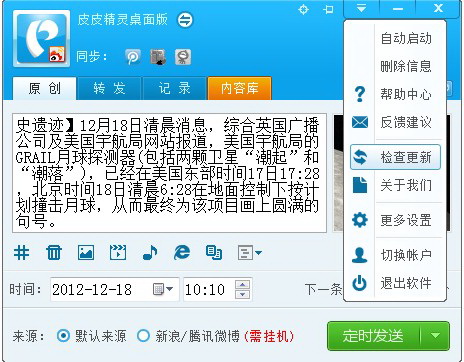The image size is (464, 362).
Task: Click inside the weibo content text box
Action: click(x=169, y=173)
